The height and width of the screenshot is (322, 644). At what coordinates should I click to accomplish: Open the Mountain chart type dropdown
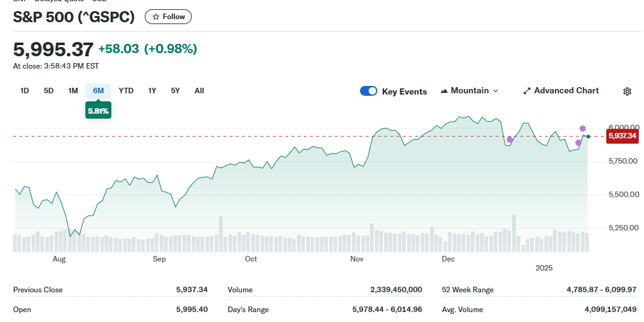point(469,91)
